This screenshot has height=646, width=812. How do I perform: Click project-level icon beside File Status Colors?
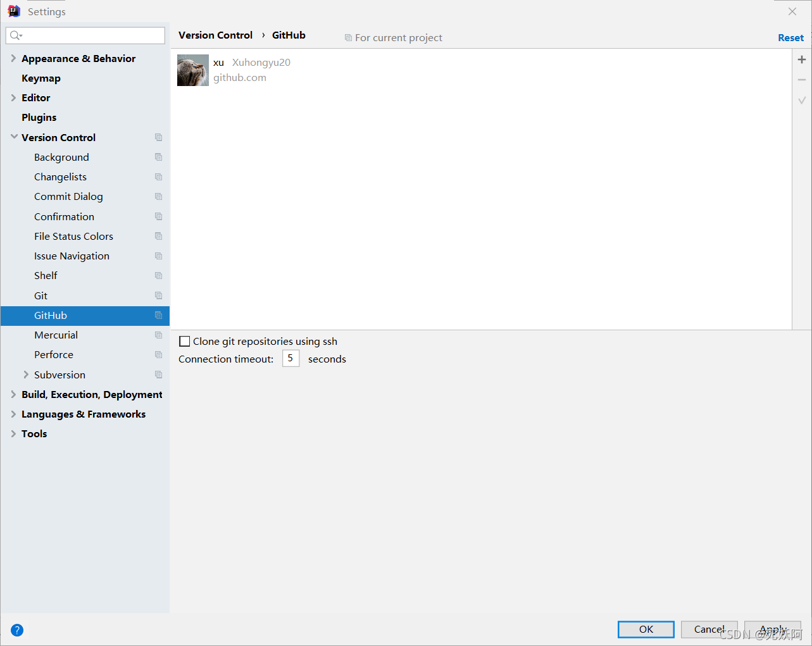coord(158,236)
